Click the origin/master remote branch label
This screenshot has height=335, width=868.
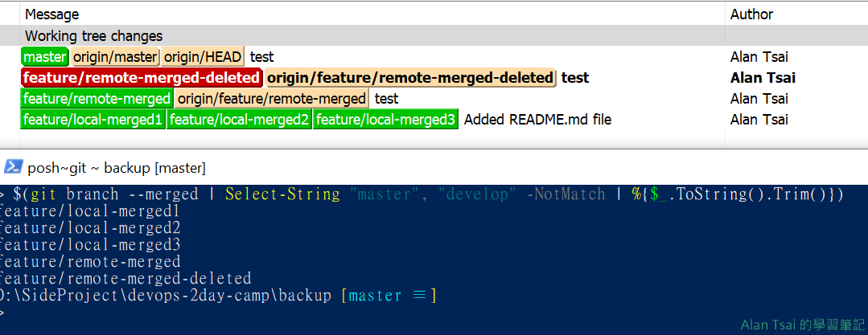tap(116, 57)
